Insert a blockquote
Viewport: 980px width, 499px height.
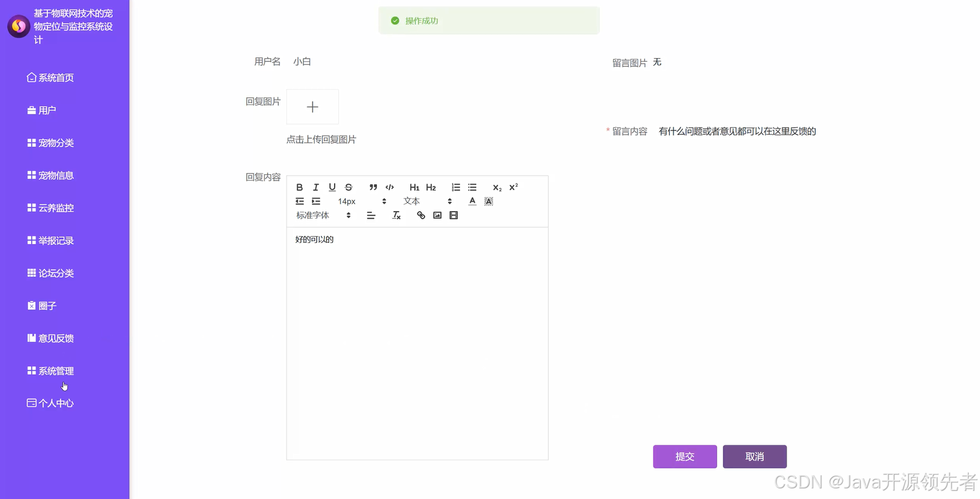click(x=373, y=187)
